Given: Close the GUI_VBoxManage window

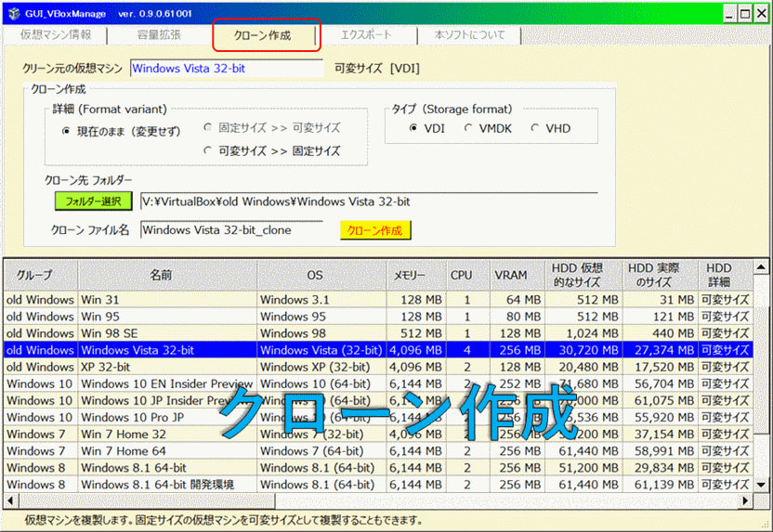Looking at the screenshot, I should pyautogui.click(x=761, y=14).
